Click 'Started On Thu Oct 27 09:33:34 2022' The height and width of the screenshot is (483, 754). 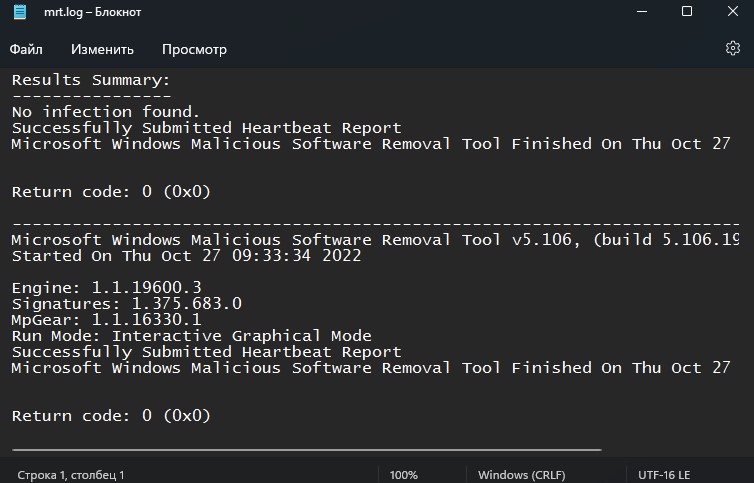pos(186,255)
